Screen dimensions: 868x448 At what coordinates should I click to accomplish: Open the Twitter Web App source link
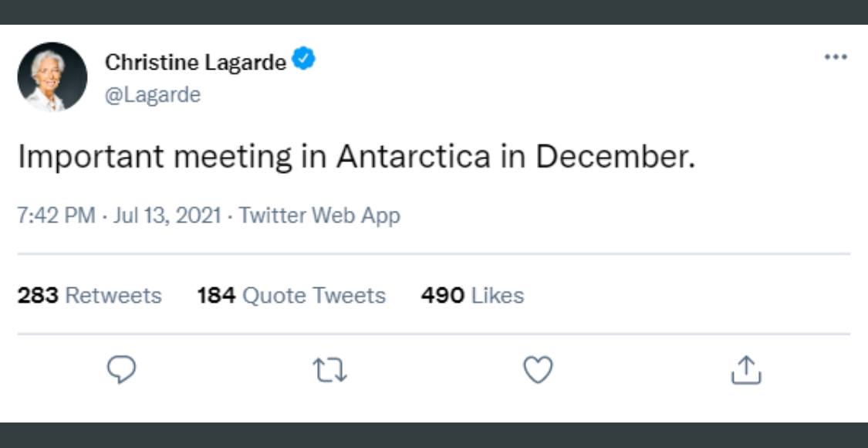tap(319, 215)
